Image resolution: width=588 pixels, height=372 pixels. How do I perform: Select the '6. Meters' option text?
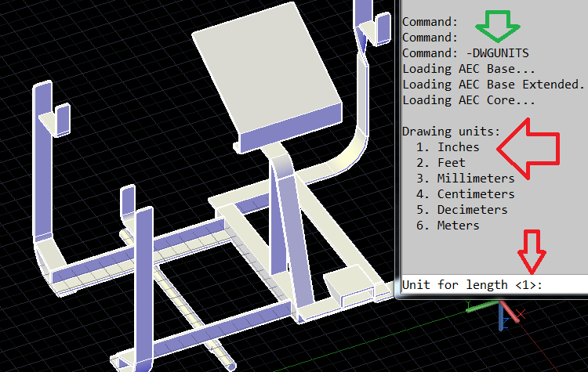click(x=448, y=226)
